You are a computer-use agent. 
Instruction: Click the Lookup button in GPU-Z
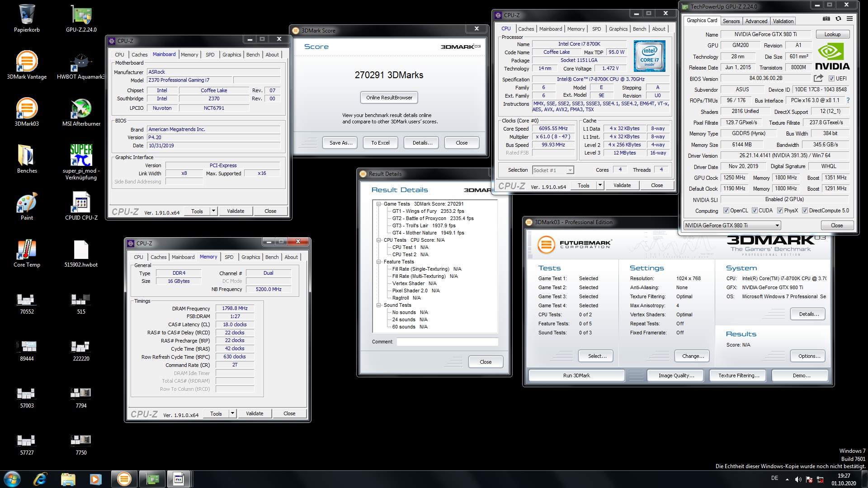pos(832,34)
